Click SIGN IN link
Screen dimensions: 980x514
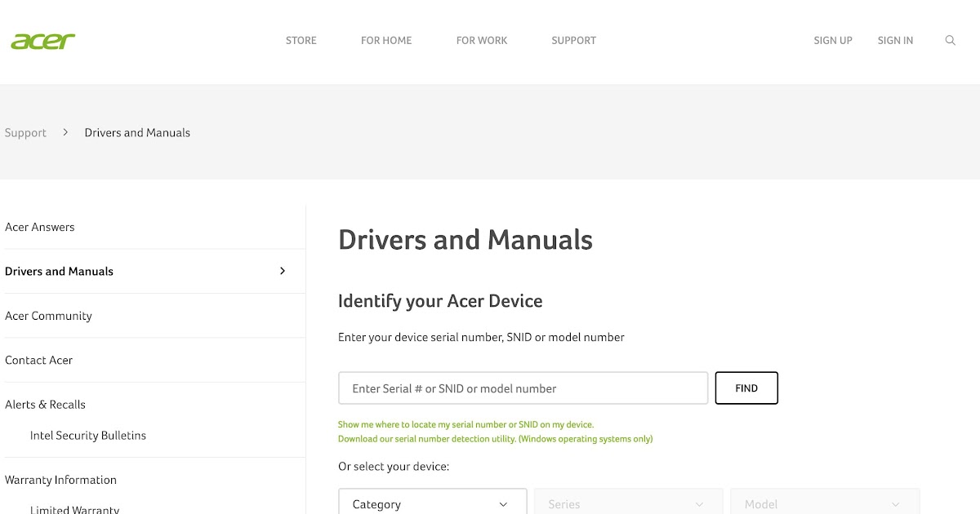tap(895, 40)
